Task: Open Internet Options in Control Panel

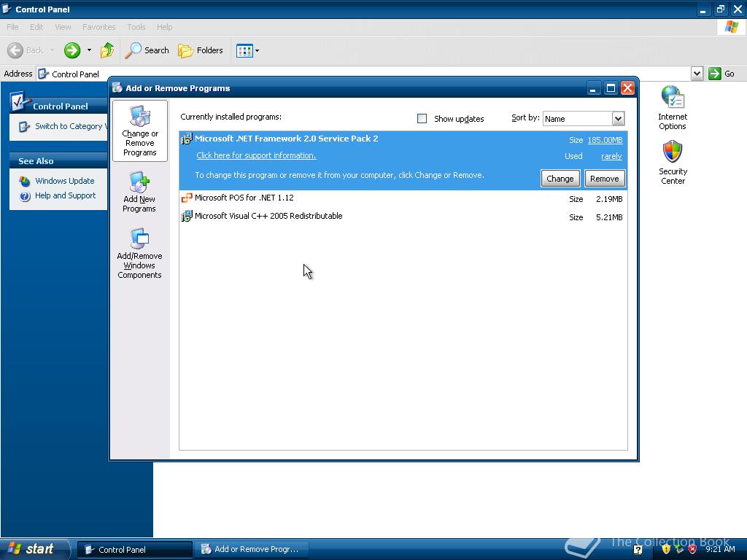Action: tap(672, 108)
